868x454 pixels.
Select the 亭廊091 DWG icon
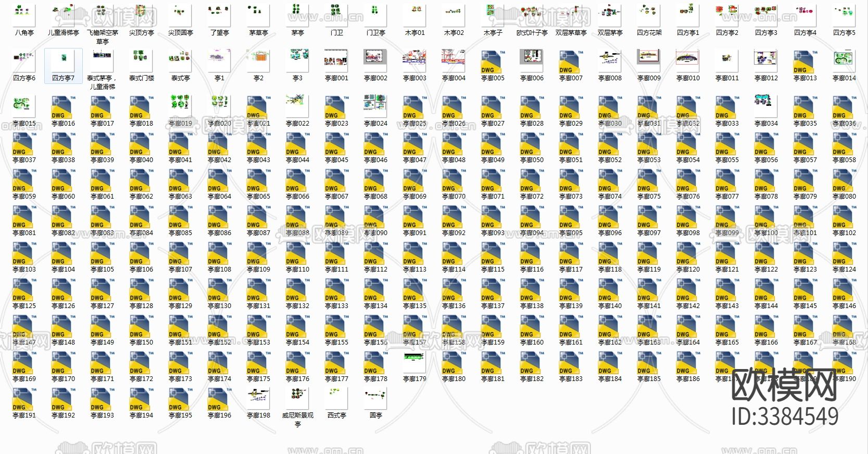(414, 216)
